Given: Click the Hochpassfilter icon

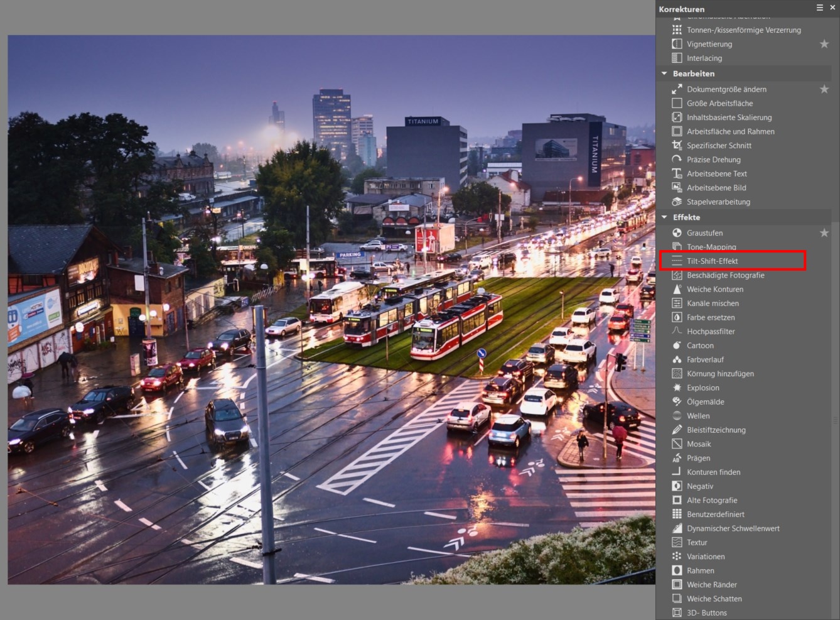Looking at the screenshot, I should point(677,331).
